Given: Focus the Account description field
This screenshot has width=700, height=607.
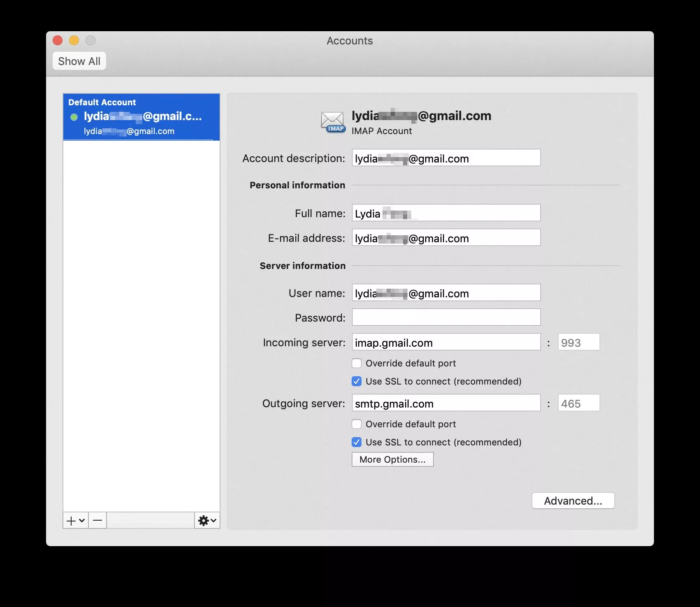Looking at the screenshot, I should click(446, 158).
